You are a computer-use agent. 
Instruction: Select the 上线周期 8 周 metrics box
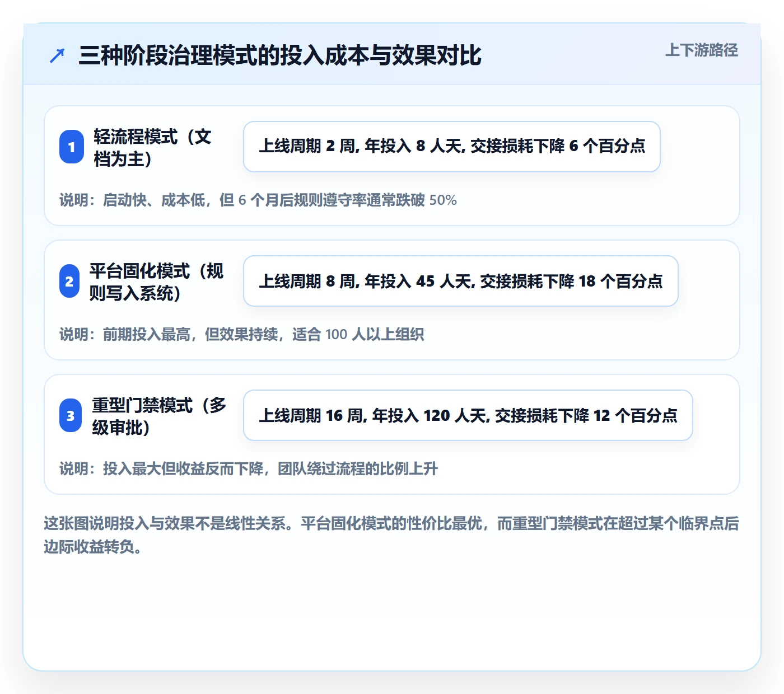(x=461, y=281)
